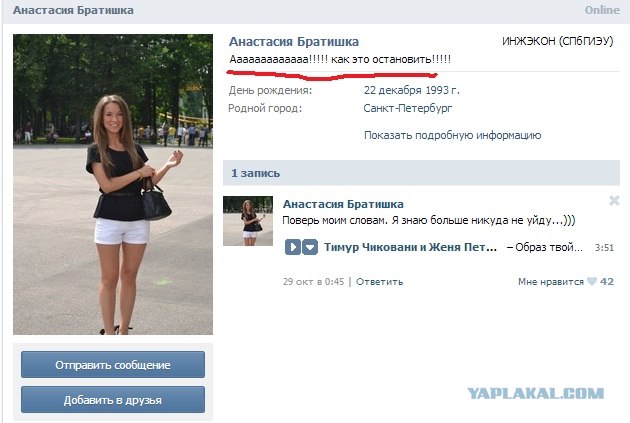Click post author name Анастасия Братишка
This screenshot has width=630, height=423.
(x=343, y=204)
